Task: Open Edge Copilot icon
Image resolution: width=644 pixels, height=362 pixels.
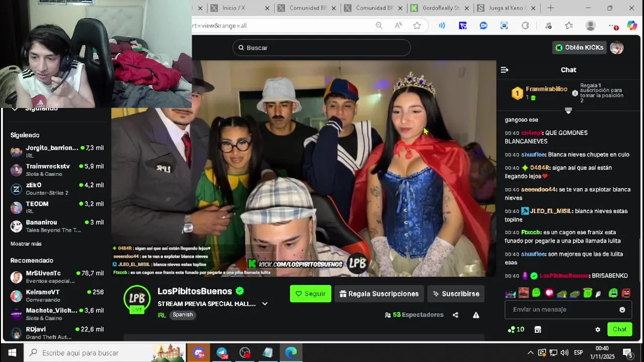Action: 632,26
